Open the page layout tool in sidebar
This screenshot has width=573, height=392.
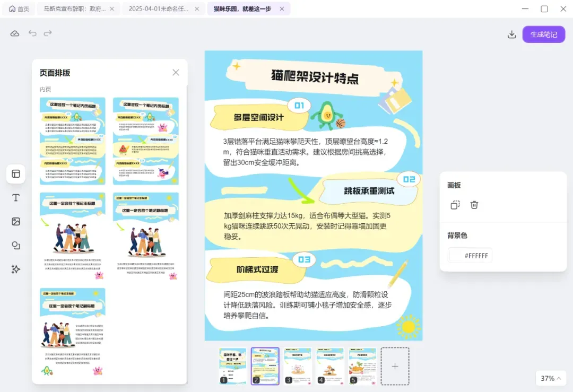(x=16, y=174)
